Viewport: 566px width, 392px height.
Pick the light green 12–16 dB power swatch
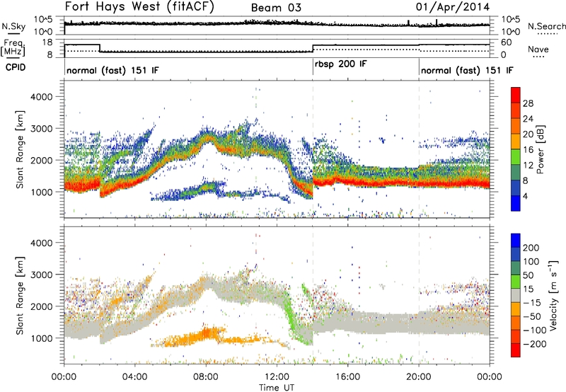(x=516, y=156)
